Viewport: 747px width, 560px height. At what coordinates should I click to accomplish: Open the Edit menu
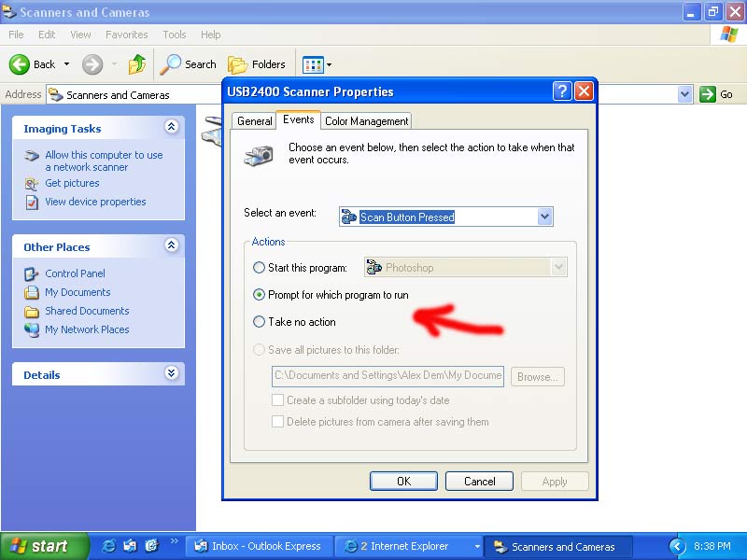tap(47, 35)
